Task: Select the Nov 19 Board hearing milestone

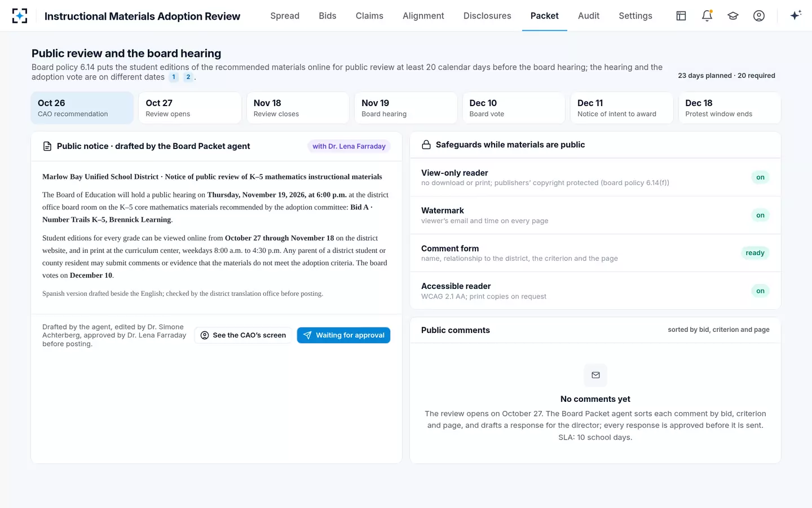Action: [405, 108]
